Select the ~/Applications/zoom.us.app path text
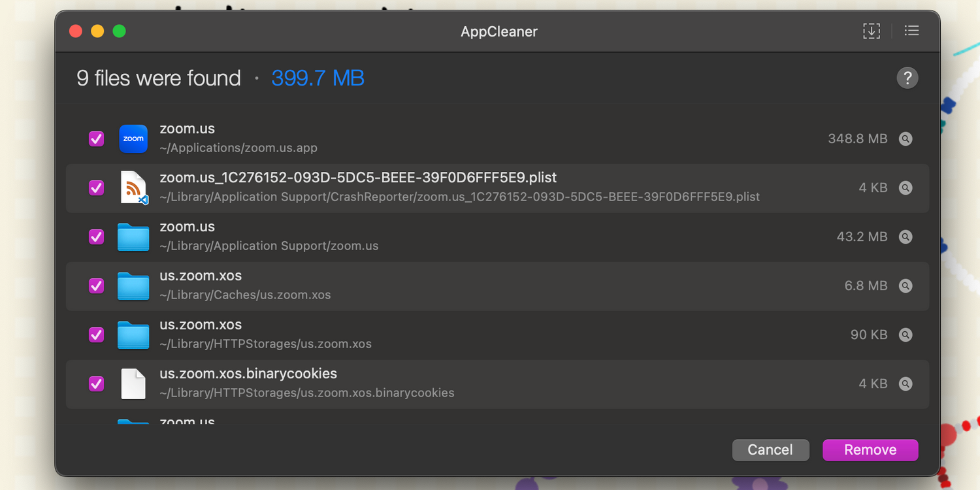This screenshot has height=490, width=980. 238,148
